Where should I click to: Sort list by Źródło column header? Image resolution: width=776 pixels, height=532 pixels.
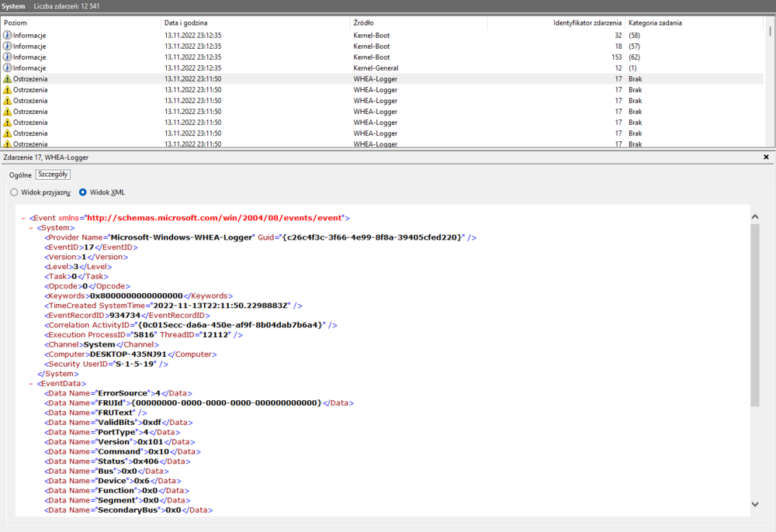[x=419, y=22]
